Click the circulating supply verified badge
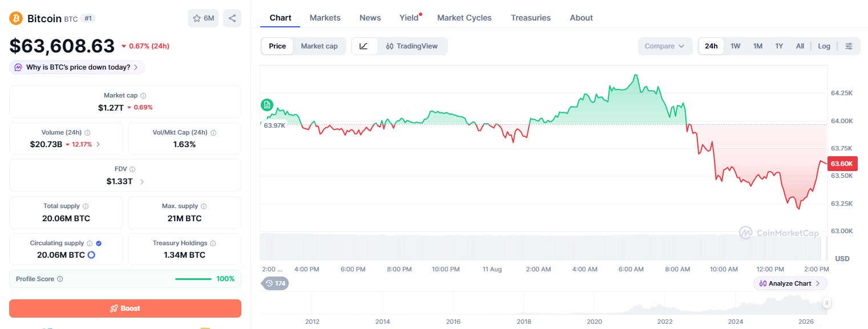868x329 pixels. [99, 243]
